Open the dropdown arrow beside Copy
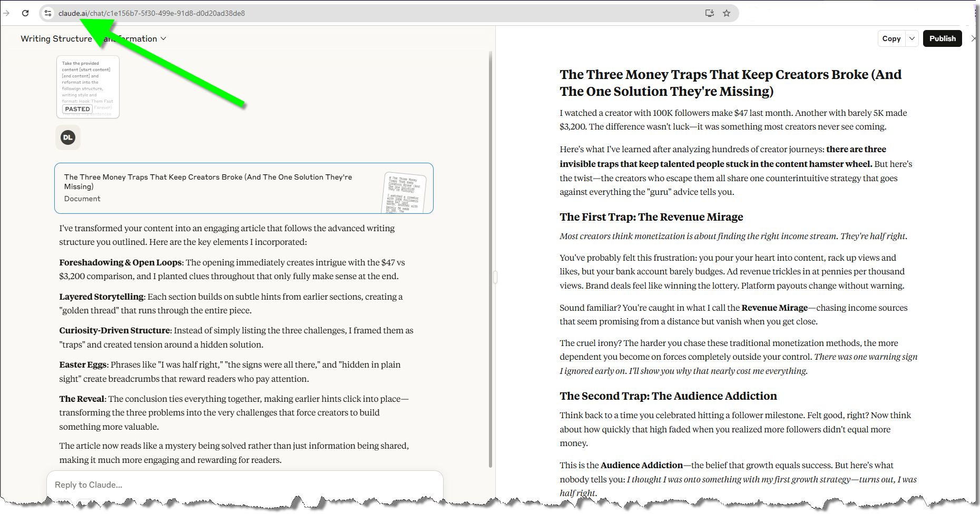The width and height of the screenshot is (980, 514). pos(912,38)
